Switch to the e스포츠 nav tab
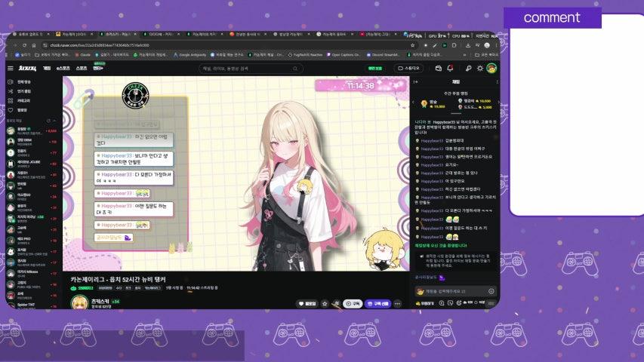 (63, 68)
